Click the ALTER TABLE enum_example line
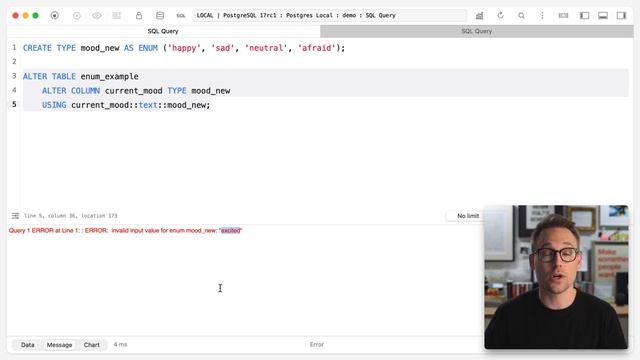This screenshot has width=640, height=360. point(80,76)
